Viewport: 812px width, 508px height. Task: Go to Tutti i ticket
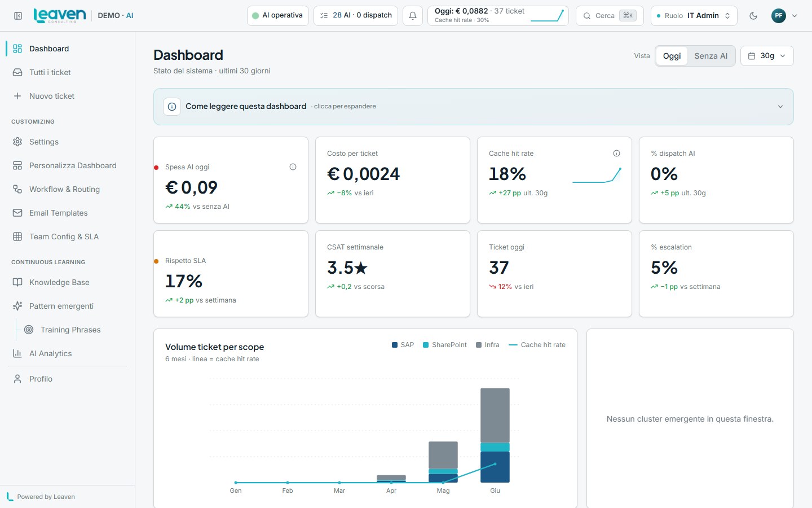coord(67,72)
